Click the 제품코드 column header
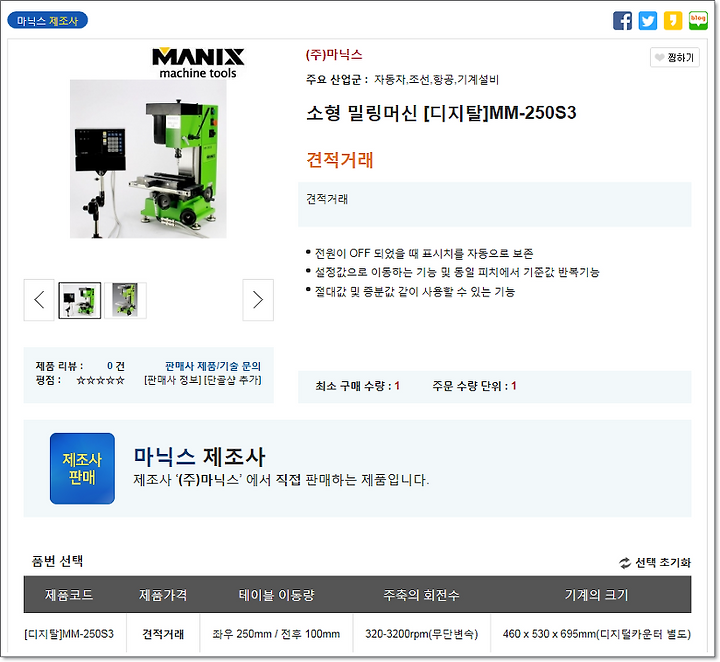720x662 pixels. [69, 595]
